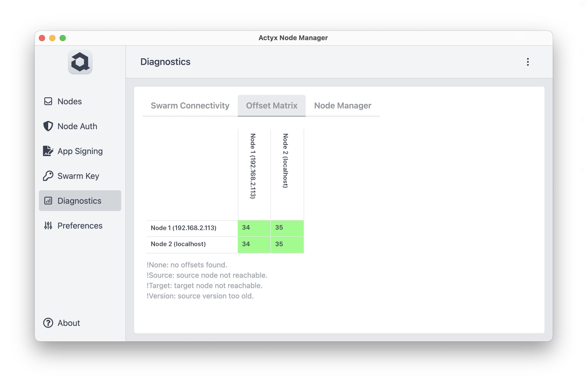
Task: Click the Actyx hexagon logo icon
Action: pyautogui.click(x=80, y=62)
